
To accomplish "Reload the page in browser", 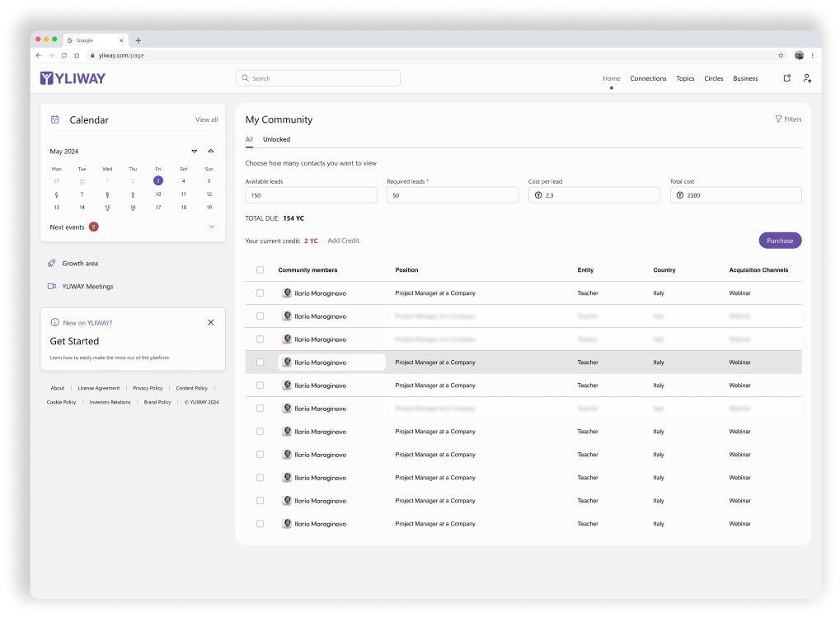I will click(63, 55).
